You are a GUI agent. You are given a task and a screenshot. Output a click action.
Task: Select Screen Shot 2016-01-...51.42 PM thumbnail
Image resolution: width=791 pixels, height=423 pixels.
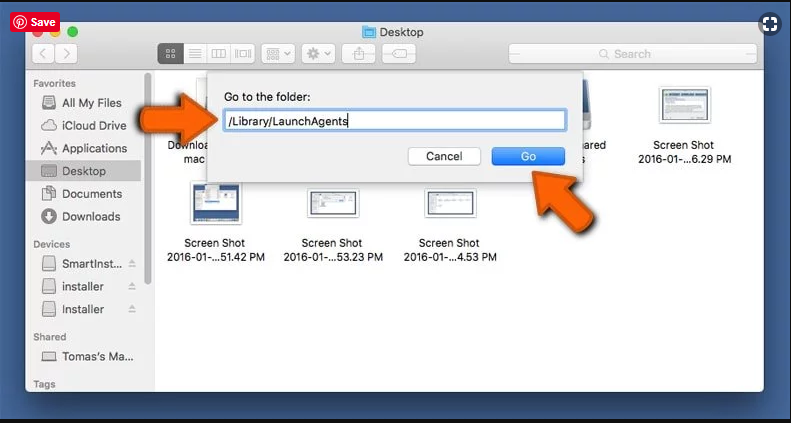pos(215,203)
